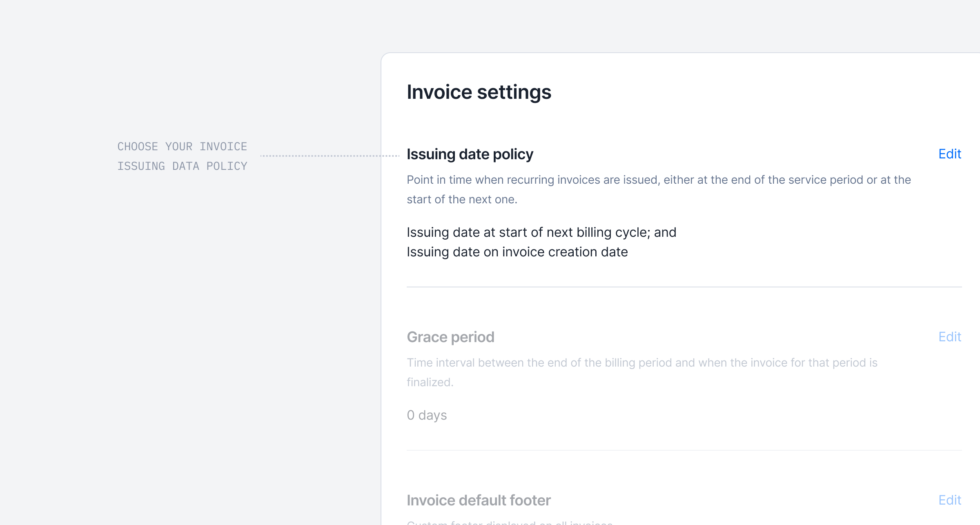This screenshot has width=980, height=525.
Task: Click the 'ISSUING DATA POLICY' annotation line
Action: pos(182,166)
